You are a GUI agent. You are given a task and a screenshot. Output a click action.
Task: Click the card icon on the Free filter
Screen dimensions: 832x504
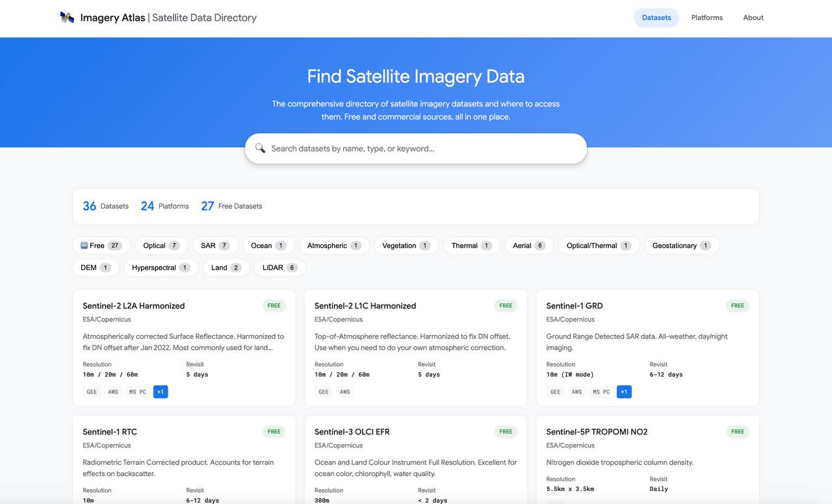click(84, 245)
